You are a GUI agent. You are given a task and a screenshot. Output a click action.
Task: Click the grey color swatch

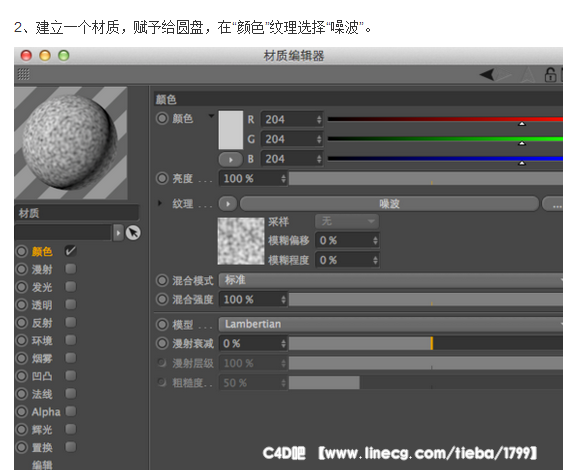(x=231, y=130)
